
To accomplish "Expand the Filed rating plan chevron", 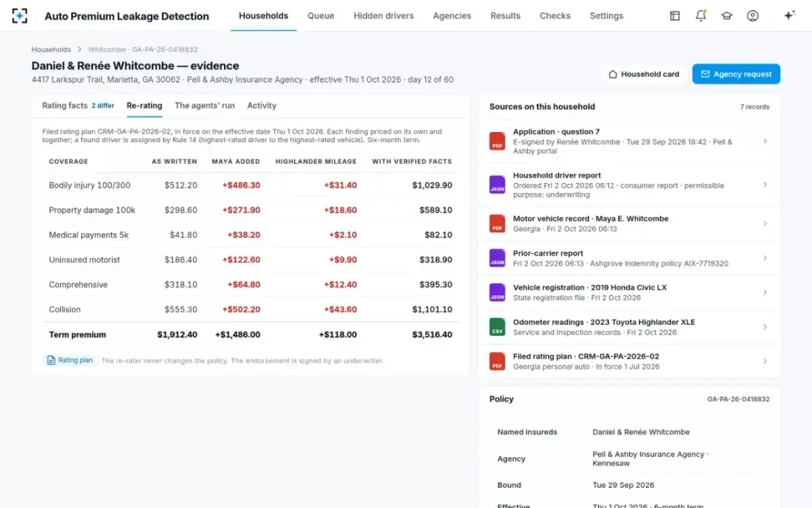I will coord(765,361).
